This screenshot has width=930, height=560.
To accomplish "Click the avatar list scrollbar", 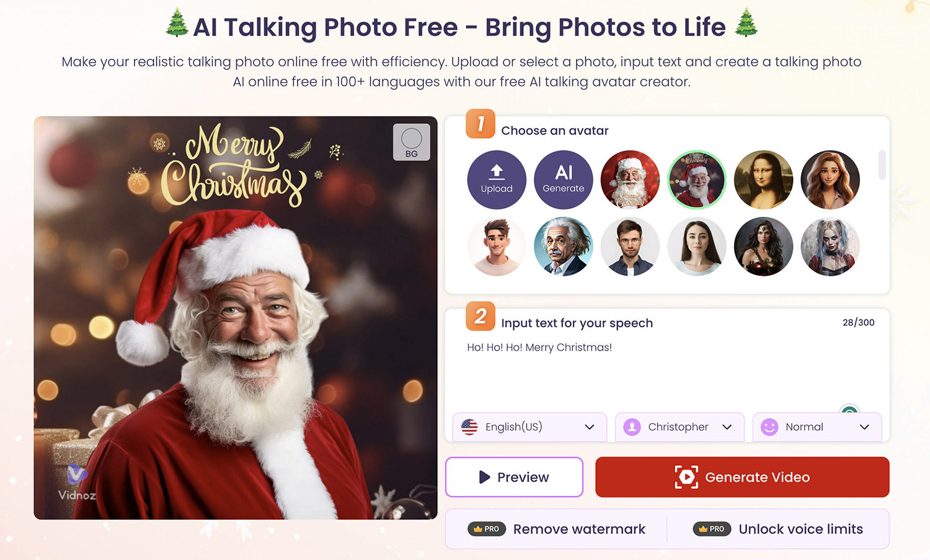I will point(882,165).
